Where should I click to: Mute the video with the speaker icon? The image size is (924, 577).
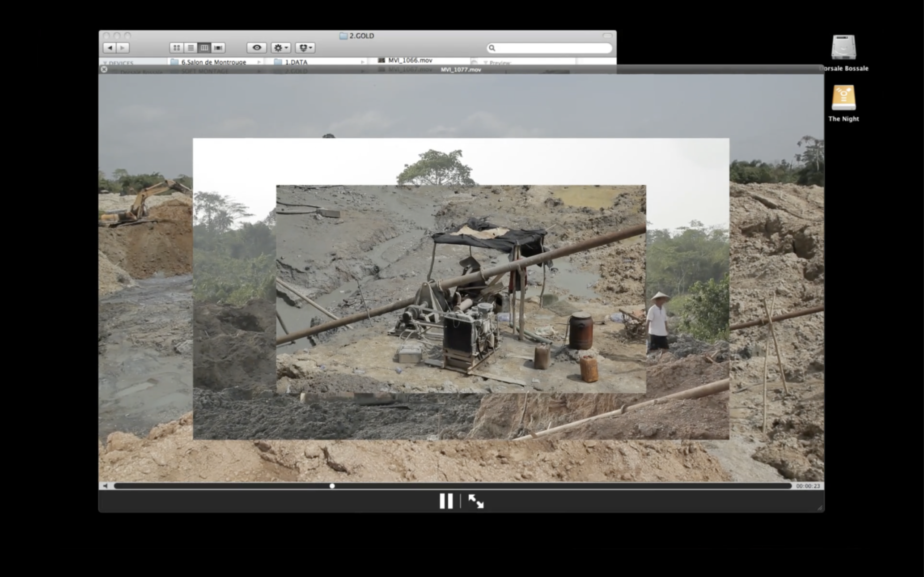point(105,486)
